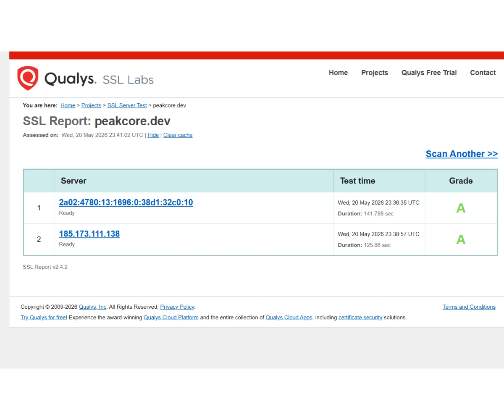Screen dimensions: 504x420
Task: Click the Qualys shield logo icon
Action: (28, 78)
